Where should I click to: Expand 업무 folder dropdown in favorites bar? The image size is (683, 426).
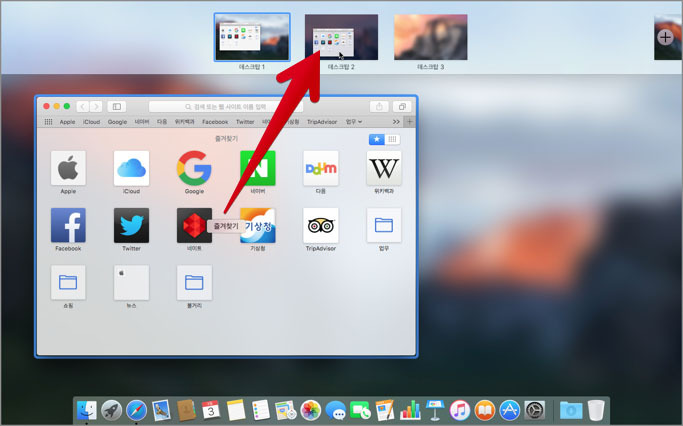tap(354, 122)
